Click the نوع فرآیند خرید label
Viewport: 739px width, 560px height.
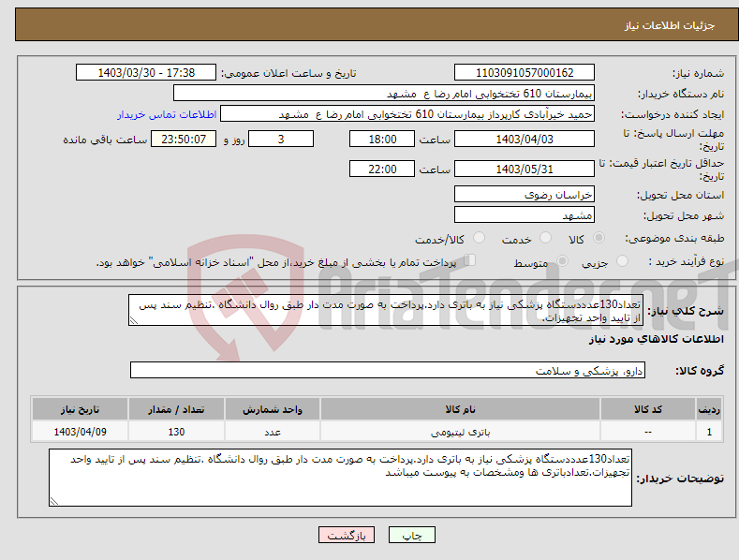687,261
